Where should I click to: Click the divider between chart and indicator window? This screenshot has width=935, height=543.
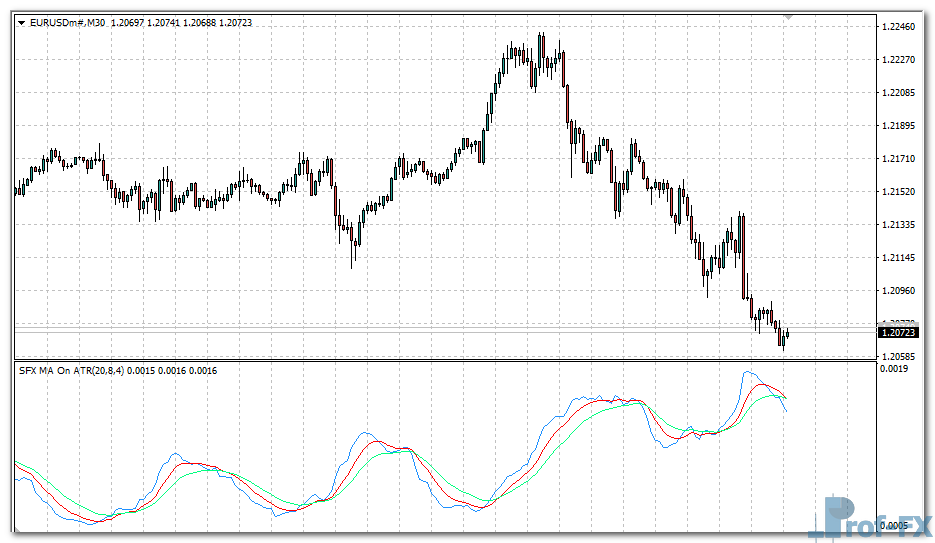point(440,360)
